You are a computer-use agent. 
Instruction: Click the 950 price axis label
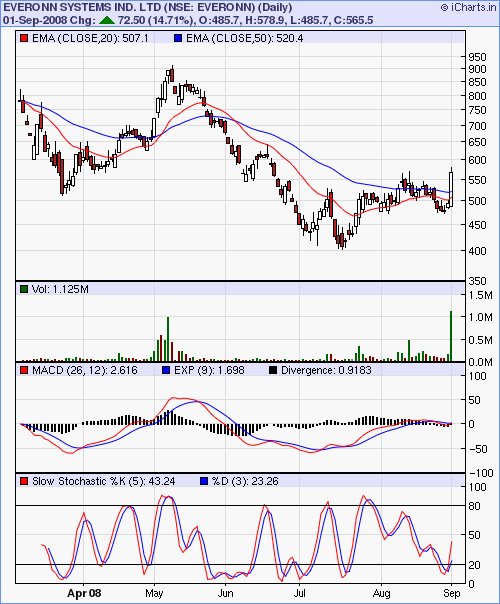[477, 57]
